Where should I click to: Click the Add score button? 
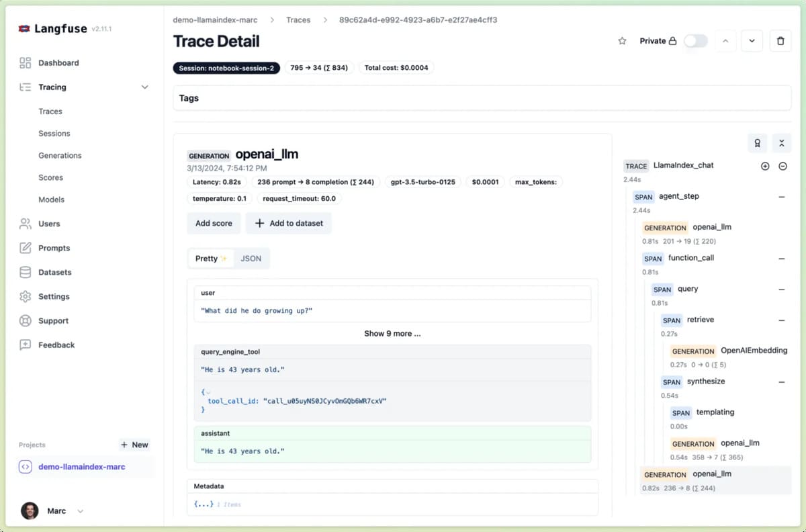[x=214, y=223]
